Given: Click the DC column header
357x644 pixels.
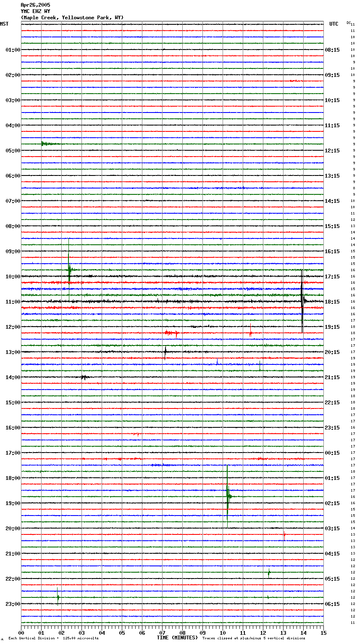Looking at the screenshot, I should [x=349, y=23].
